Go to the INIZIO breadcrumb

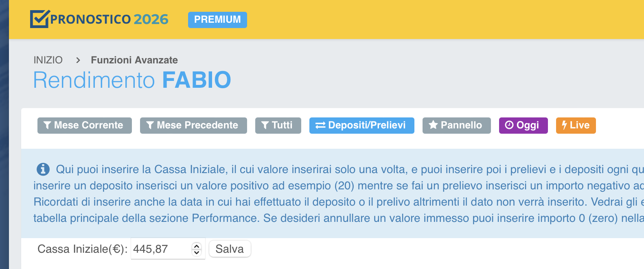pyautogui.click(x=48, y=60)
